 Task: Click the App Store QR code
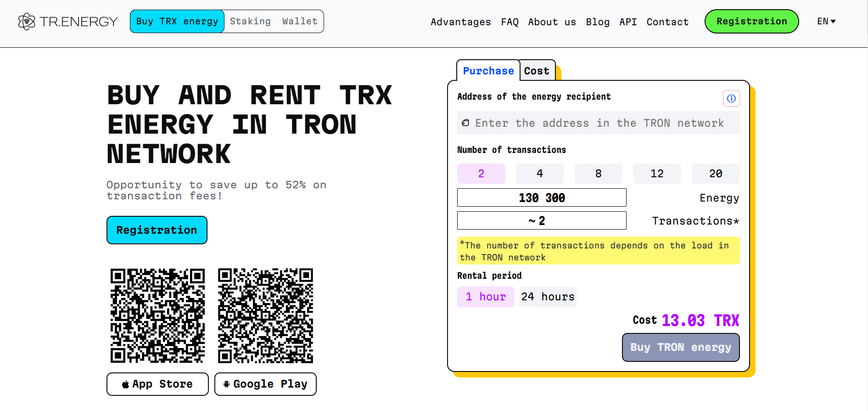(x=157, y=316)
